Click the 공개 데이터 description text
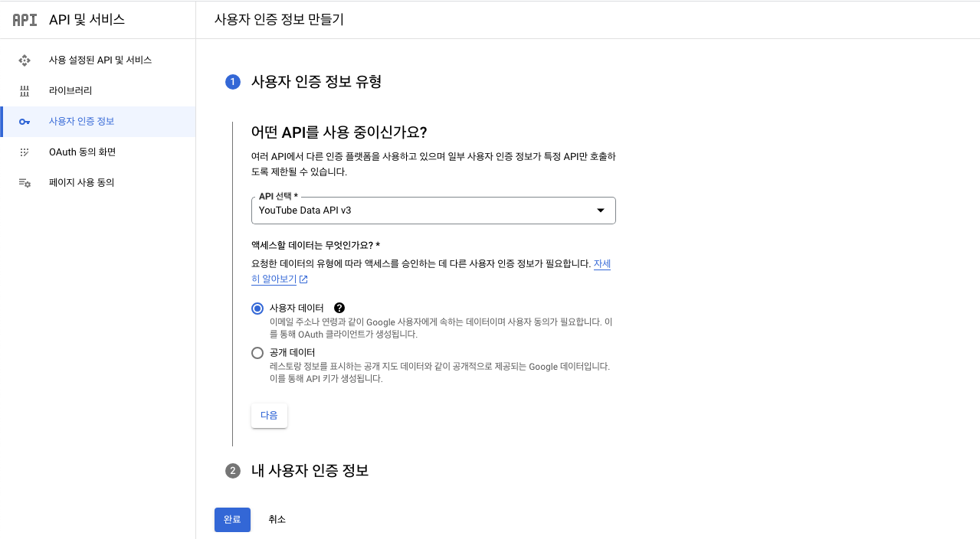The image size is (980, 539). pos(440,373)
